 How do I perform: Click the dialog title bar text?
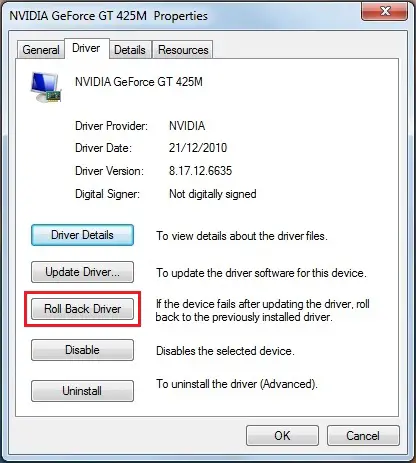pyautogui.click(x=108, y=16)
